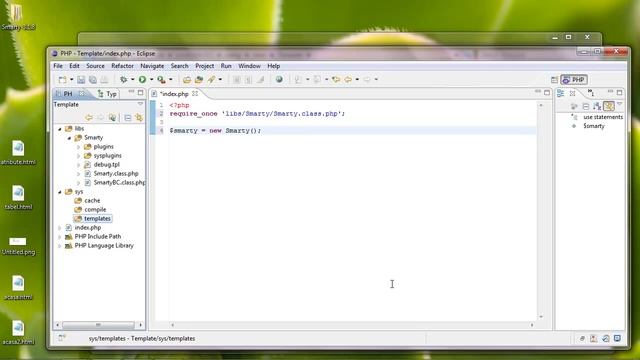Expand the sysplugins folder node
This screenshot has width=640, height=360.
tap(78, 156)
